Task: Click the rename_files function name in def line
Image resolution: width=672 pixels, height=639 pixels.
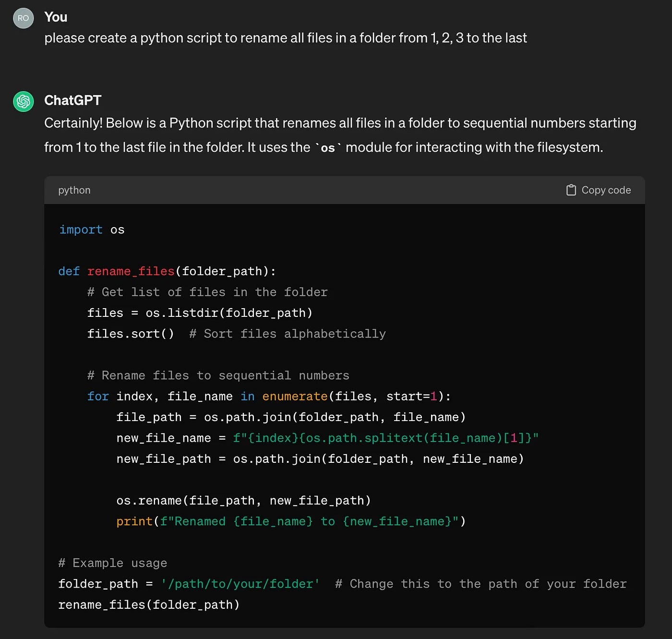Action: click(x=131, y=271)
